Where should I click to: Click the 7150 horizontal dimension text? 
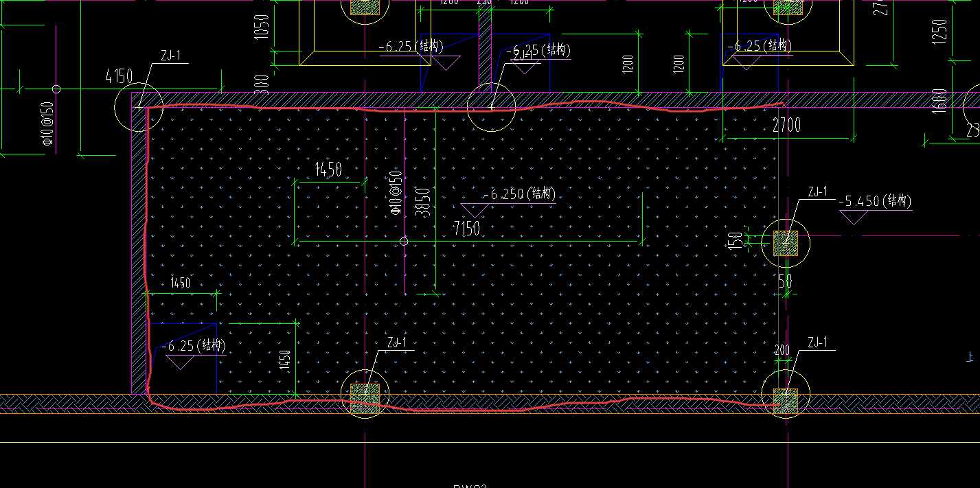pyautogui.click(x=467, y=229)
